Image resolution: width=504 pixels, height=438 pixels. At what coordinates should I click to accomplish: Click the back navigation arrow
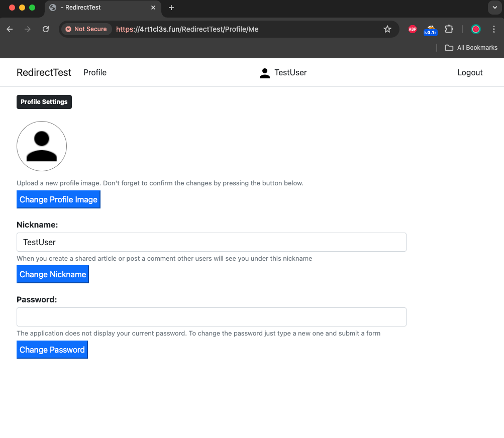(x=10, y=29)
